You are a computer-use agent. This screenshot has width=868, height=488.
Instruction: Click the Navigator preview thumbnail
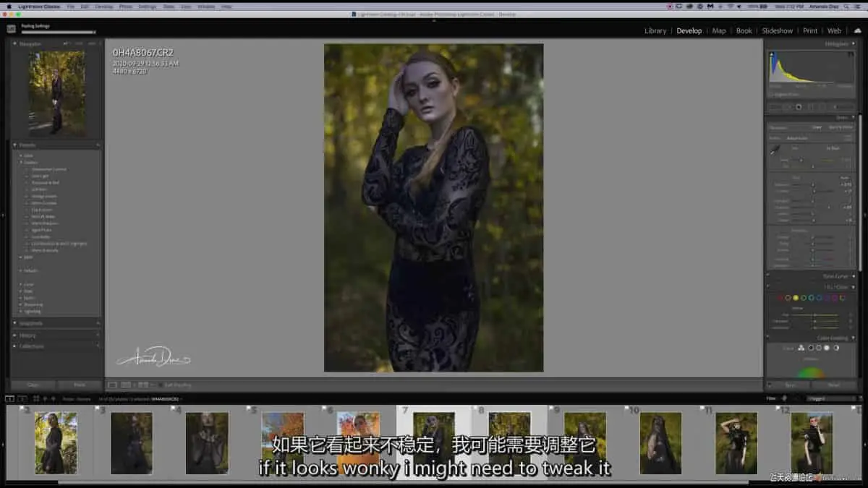coord(56,93)
